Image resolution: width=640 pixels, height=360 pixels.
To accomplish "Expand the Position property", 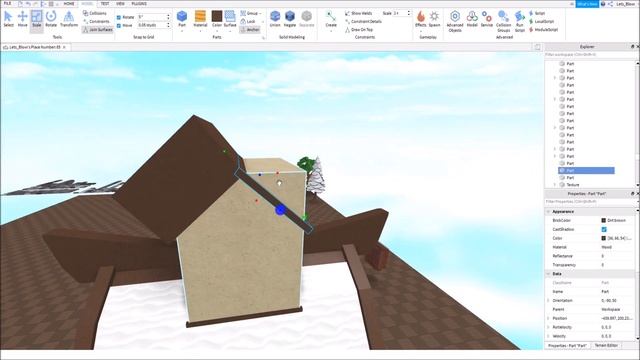I will click(x=548, y=318).
